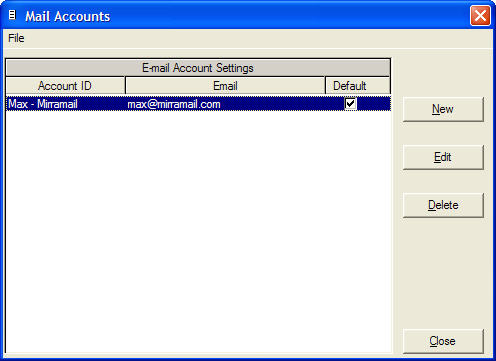Delete the selected mail account
This screenshot has height=361, width=496.
[x=443, y=205]
